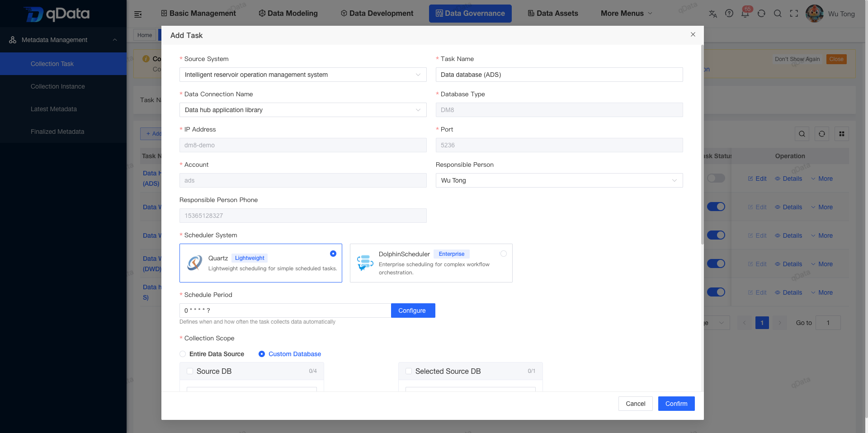Click the Configure schedule button
868x433 pixels.
point(413,311)
